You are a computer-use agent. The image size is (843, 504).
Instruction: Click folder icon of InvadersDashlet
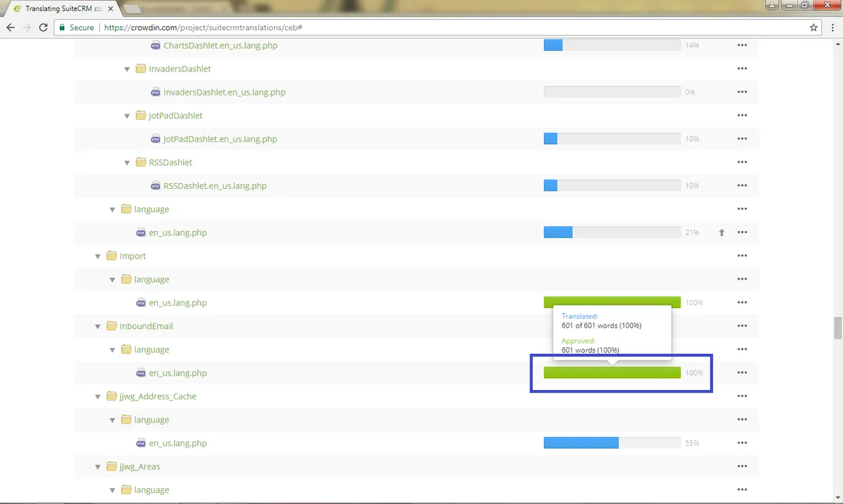141,68
